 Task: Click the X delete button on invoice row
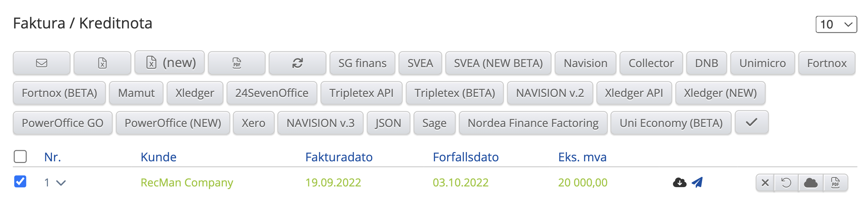click(765, 183)
